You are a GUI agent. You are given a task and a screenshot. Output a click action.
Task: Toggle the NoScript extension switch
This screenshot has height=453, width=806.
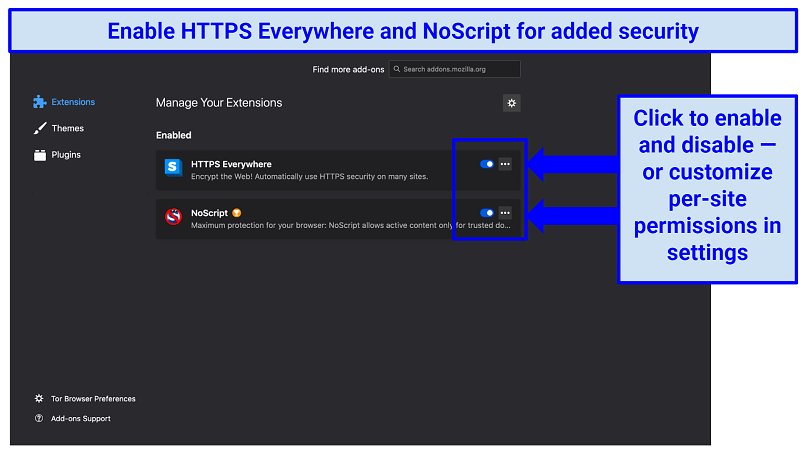tap(486, 212)
